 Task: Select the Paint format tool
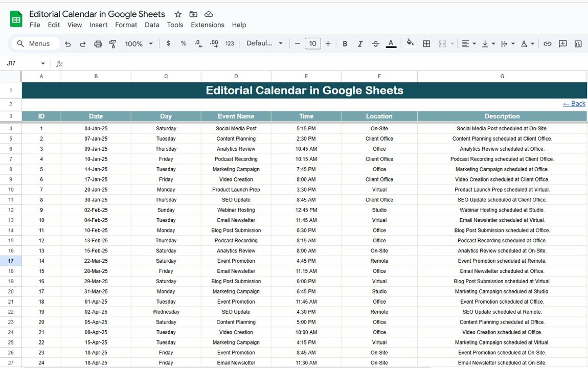click(x=113, y=44)
